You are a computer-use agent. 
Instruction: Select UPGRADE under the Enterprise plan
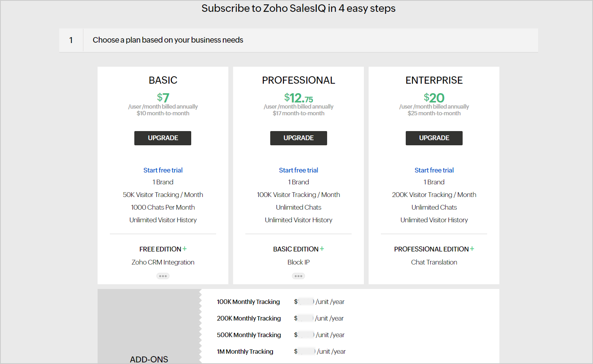[x=434, y=138]
